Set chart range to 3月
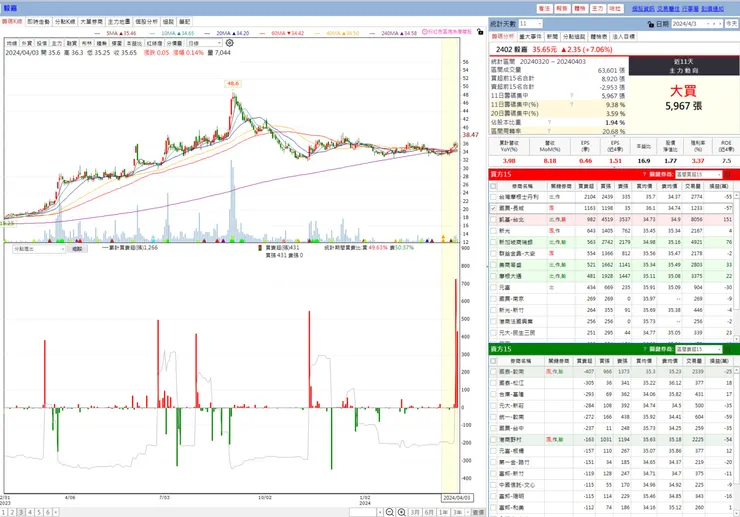Screen dimensions: 740x517 tap(415, 512)
